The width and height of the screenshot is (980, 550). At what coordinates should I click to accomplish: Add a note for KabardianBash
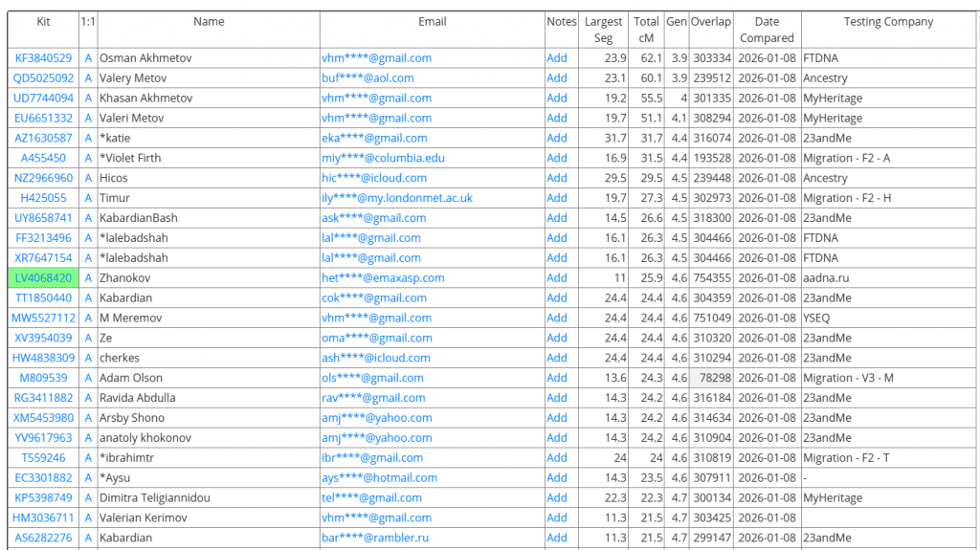point(557,218)
